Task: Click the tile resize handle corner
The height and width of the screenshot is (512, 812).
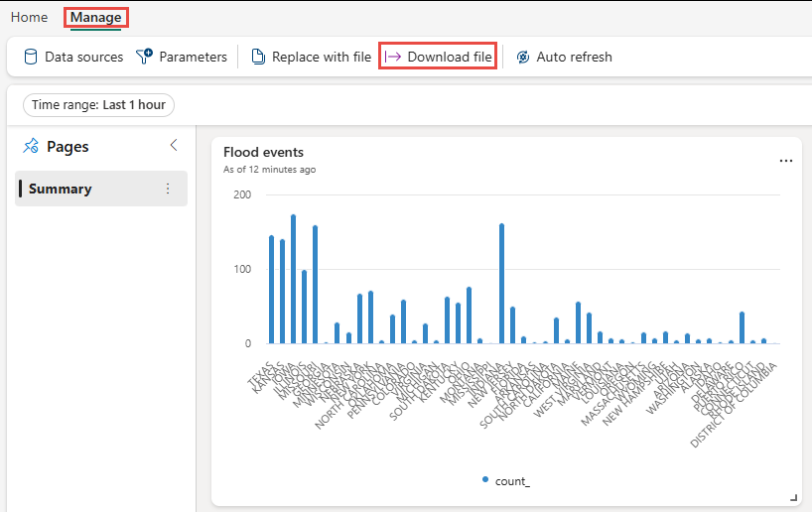Action: click(x=793, y=497)
